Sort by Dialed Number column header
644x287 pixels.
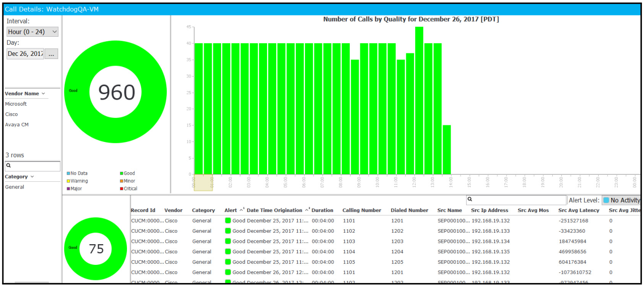[x=409, y=210]
